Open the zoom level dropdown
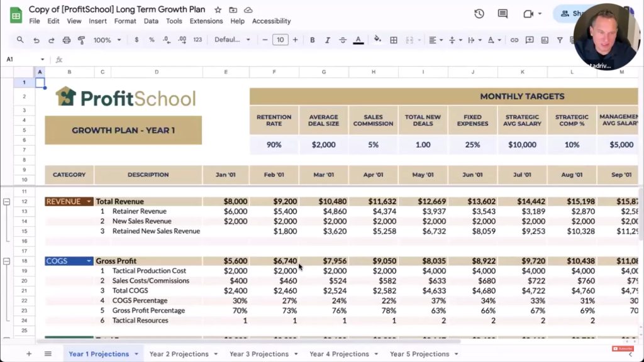 107,40
